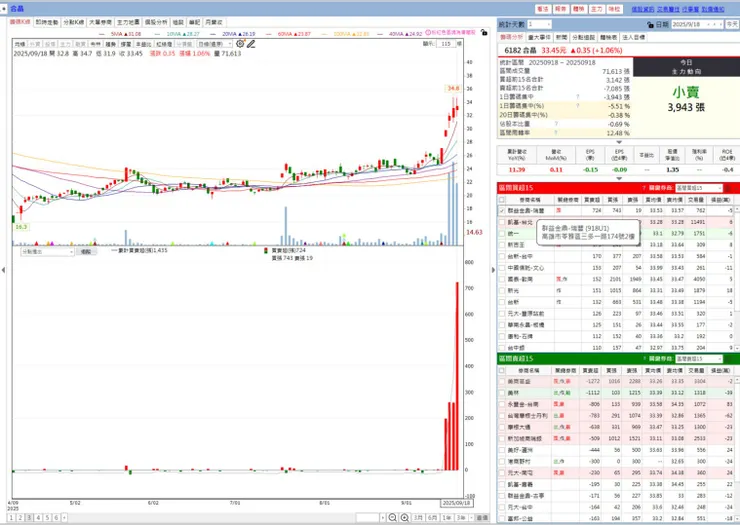The width and height of the screenshot is (740, 525).
Task: Click splitter arrow between chart and right panel
Action: [x=493, y=270]
